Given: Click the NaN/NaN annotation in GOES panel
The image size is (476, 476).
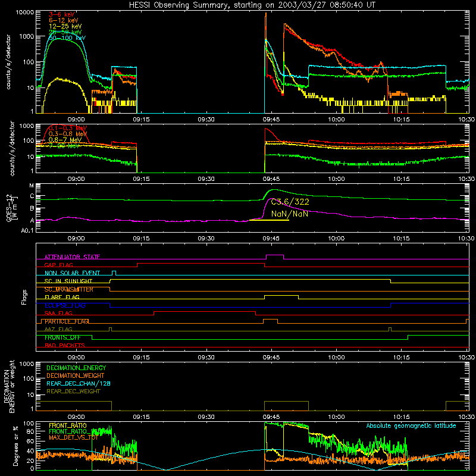Looking at the screenshot, I should point(290,214).
